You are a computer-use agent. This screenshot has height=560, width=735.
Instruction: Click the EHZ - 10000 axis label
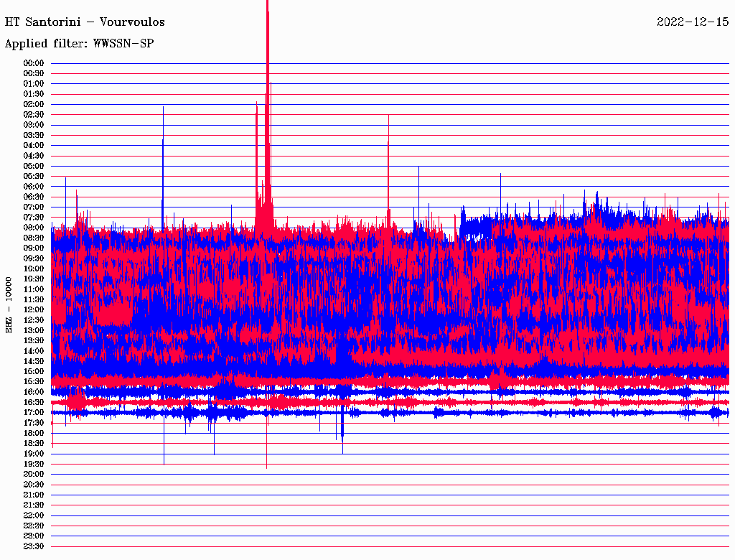[9, 304]
